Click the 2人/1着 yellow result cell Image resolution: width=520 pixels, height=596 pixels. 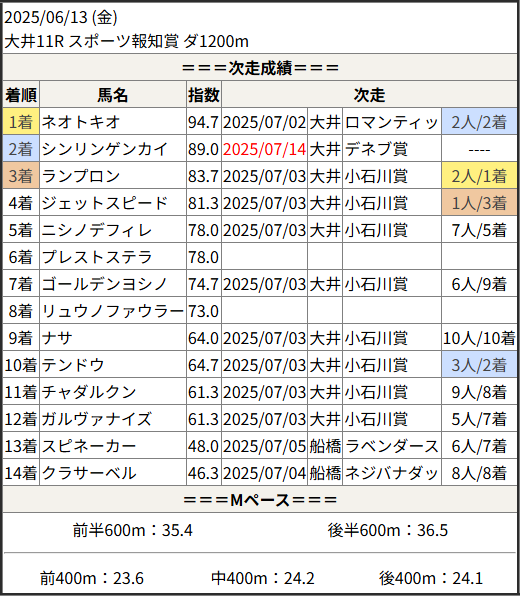479,176
